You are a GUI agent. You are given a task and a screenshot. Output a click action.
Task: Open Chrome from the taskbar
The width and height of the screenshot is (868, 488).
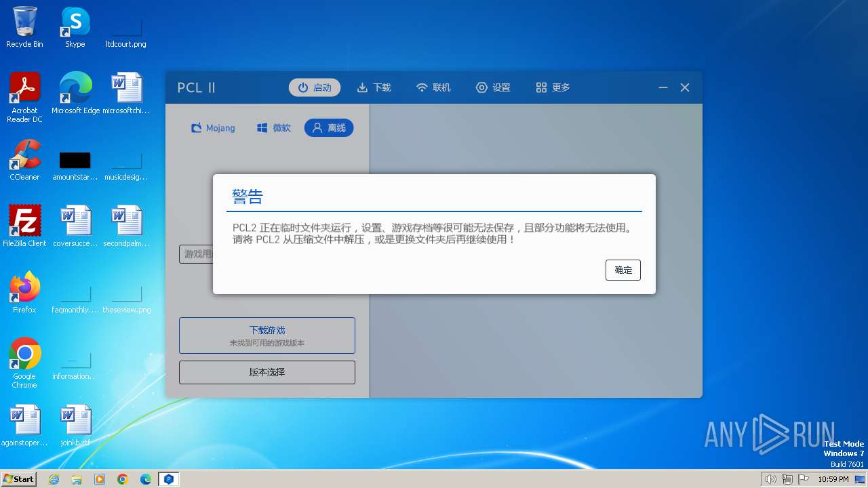click(123, 479)
